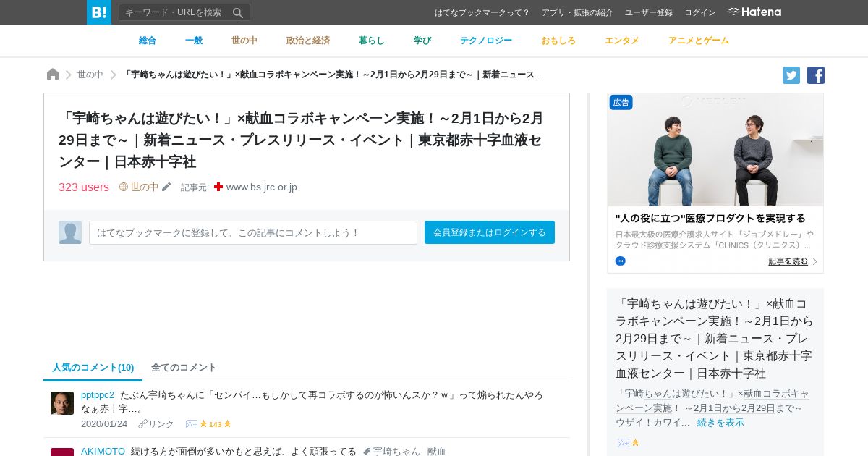The image size is (868, 456).
Task: Open the sidebar article title in the right panel
Action: point(715,338)
